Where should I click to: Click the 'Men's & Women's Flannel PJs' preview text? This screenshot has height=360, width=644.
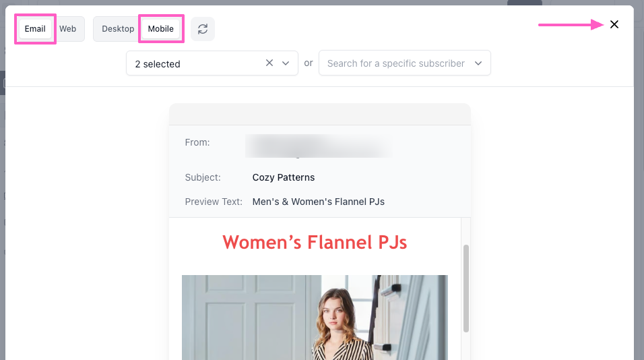coord(318,202)
